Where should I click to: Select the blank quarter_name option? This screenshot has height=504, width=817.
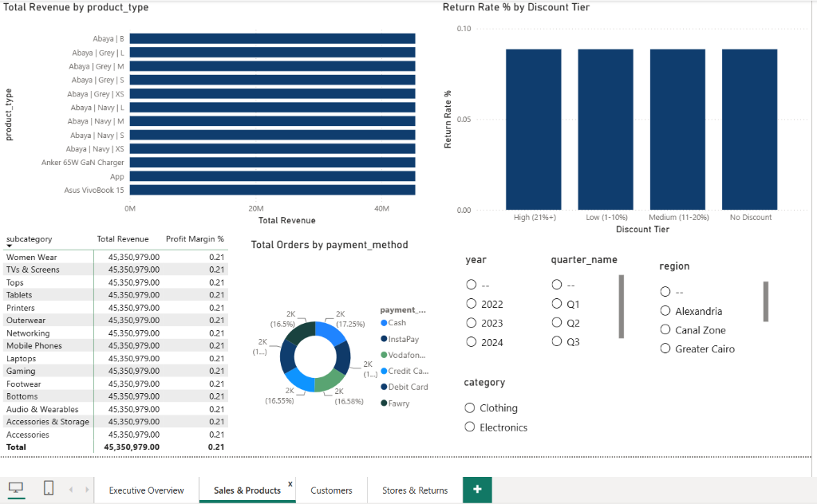557,284
